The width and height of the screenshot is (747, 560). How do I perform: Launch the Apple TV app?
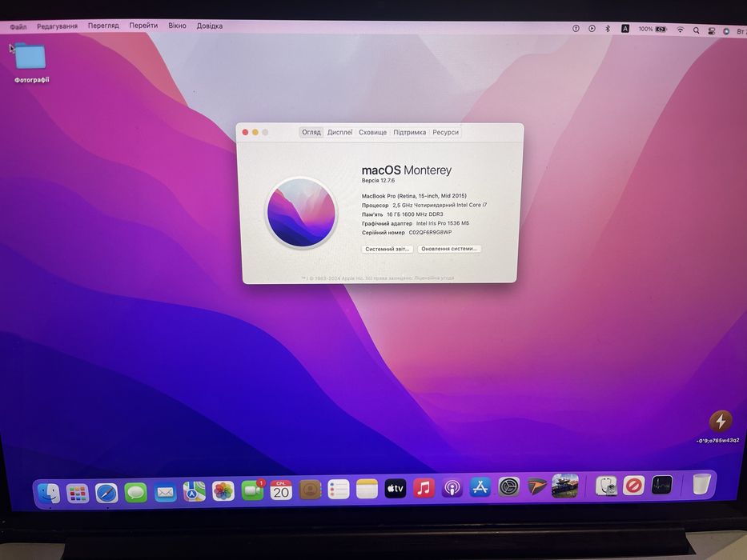(x=395, y=488)
